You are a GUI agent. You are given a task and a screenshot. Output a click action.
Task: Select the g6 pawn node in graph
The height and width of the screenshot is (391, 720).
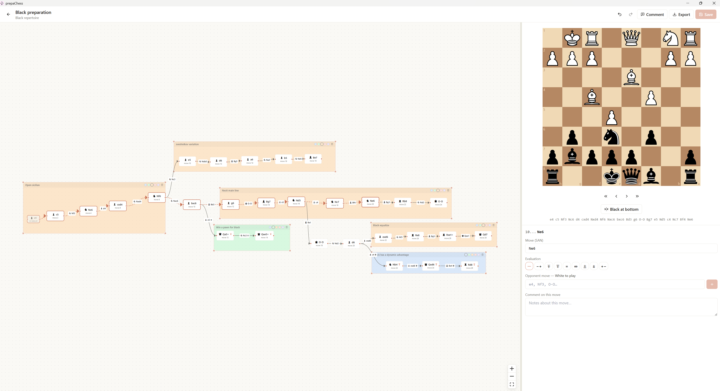[231, 205]
